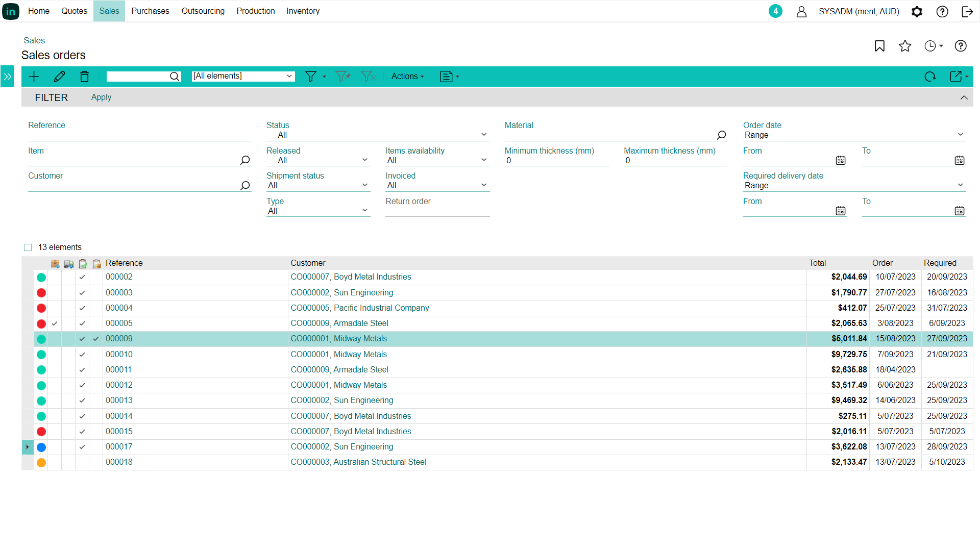This screenshot has height=551, width=980.
Task: Toggle the checkmark cell for order 000005
Action: click(55, 323)
